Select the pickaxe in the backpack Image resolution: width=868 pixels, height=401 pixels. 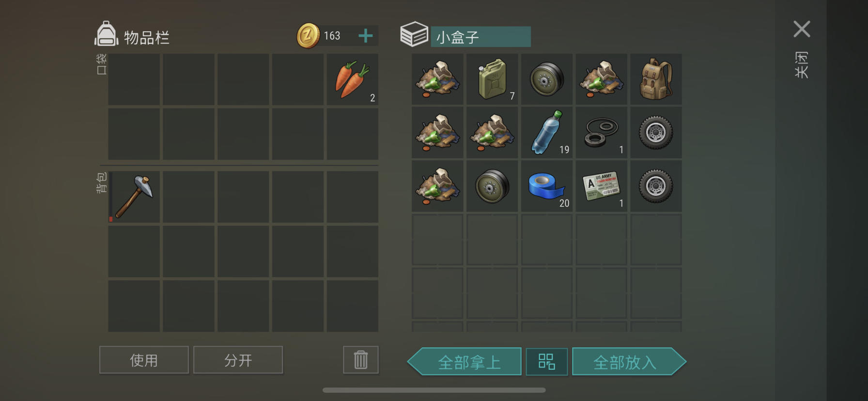click(x=134, y=197)
